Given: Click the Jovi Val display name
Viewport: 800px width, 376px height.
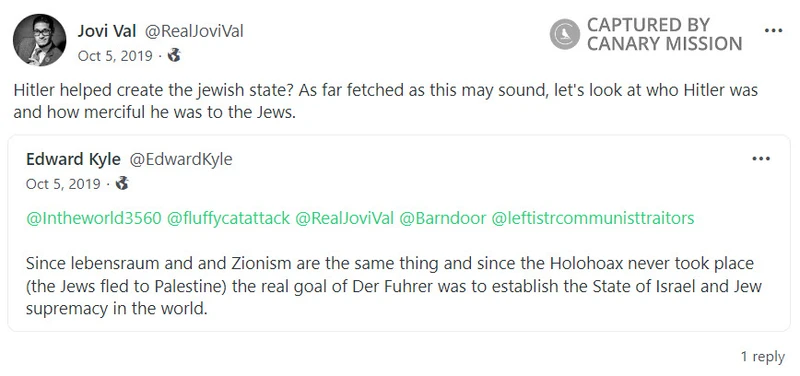Looking at the screenshot, I should (107, 32).
